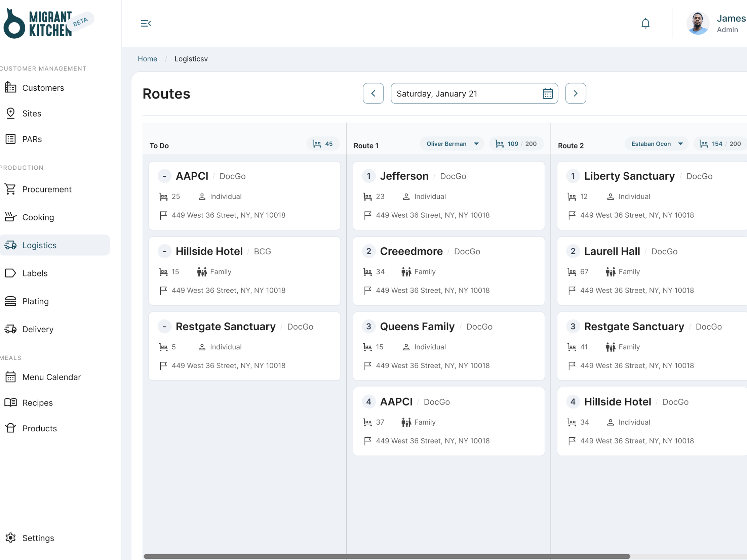The image size is (747, 560).
Task: Collapse sidebar with hamburger menu icon
Action: coord(146,23)
